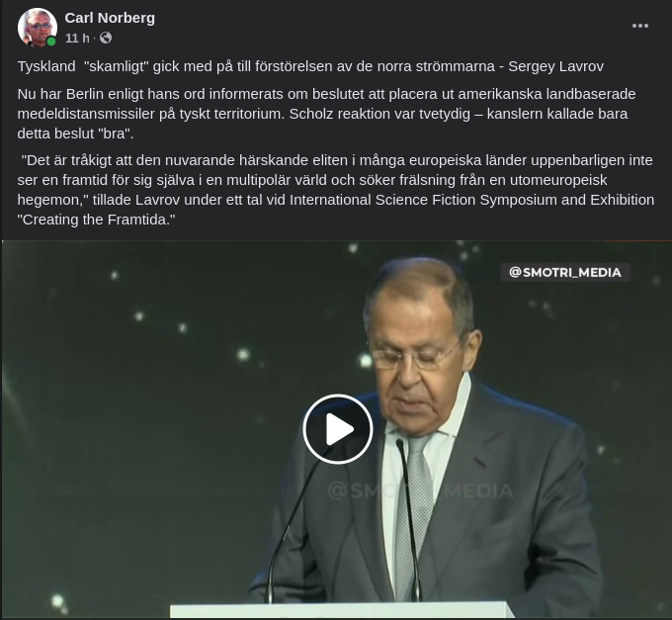
Task: Click the 'Creating the Framtida.' text line
Action: point(97,220)
